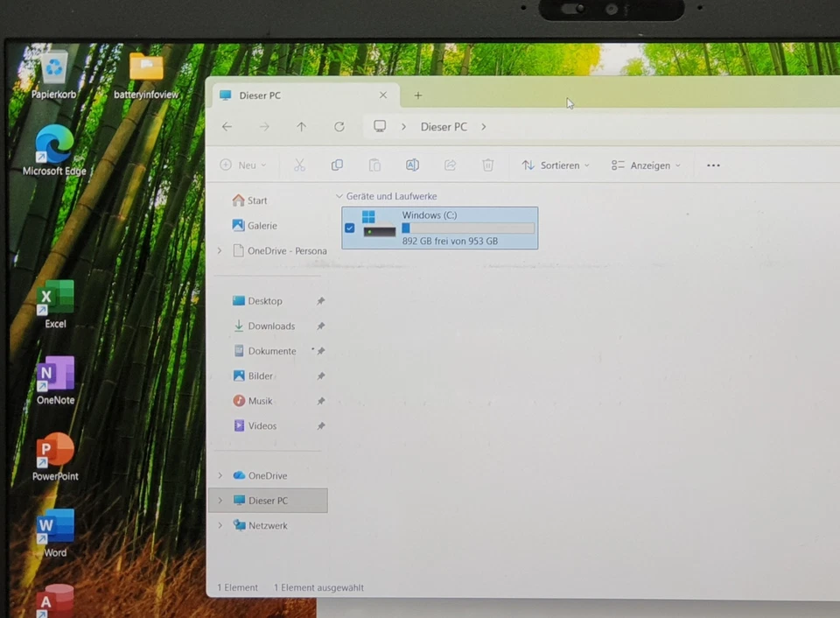Click the Share icon in toolbar

pyautogui.click(x=450, y=165)
